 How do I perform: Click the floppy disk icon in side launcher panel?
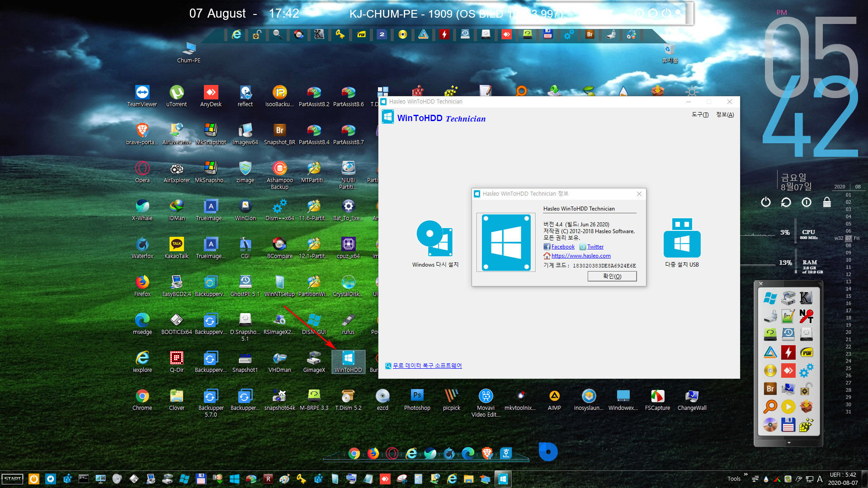pyautogui.click(x=788, y=425)
